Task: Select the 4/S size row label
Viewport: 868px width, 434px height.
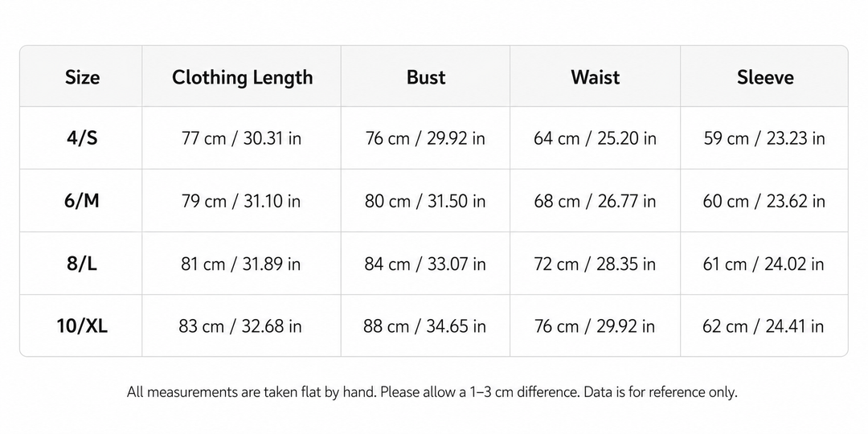Action: (82, 138)
